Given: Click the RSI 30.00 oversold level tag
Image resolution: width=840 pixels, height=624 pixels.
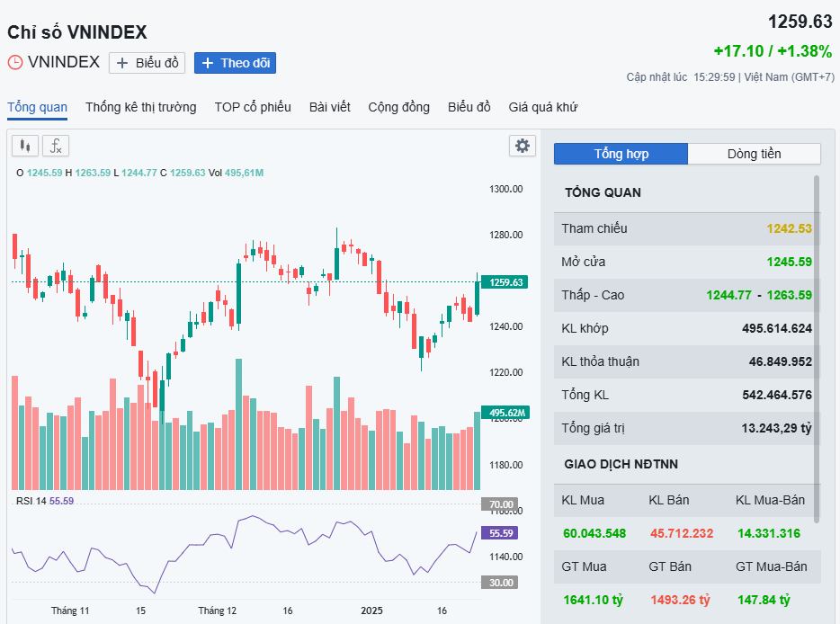Looking at the screenshot, I should pos(498,583).
